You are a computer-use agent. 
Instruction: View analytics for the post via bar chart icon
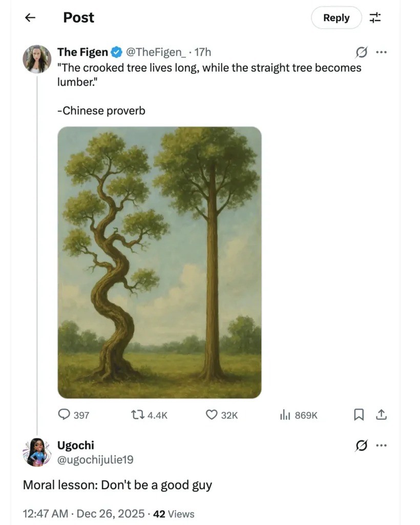coord(285,415)
